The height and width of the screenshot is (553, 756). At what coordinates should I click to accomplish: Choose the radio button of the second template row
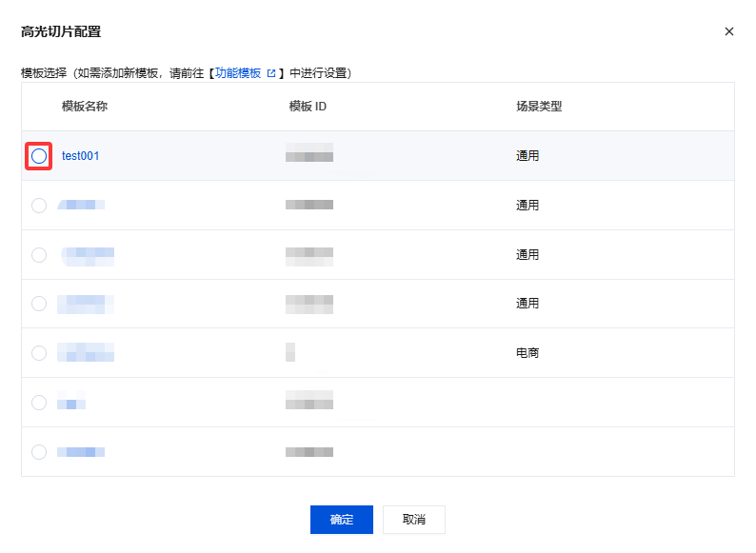pyautogui.click(x=39, y=206)
